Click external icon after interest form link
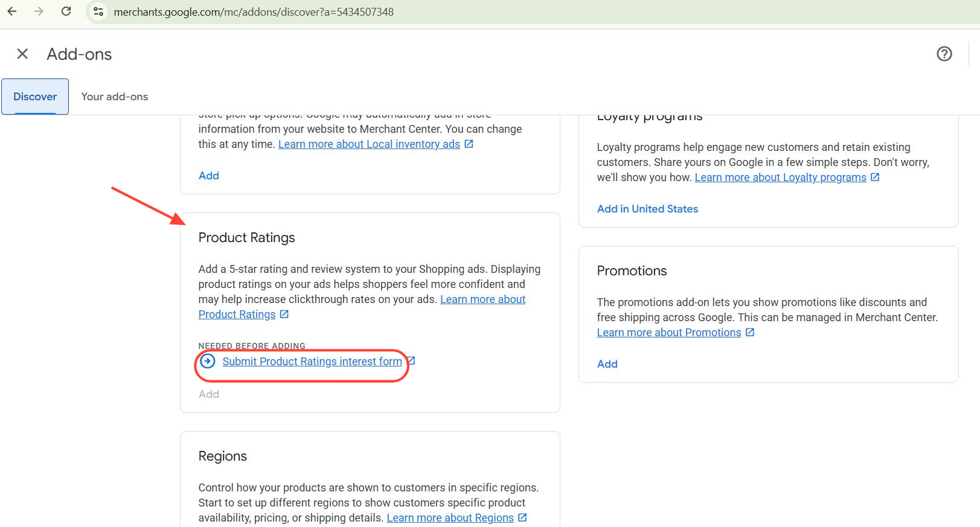 [x=412, y=361]
